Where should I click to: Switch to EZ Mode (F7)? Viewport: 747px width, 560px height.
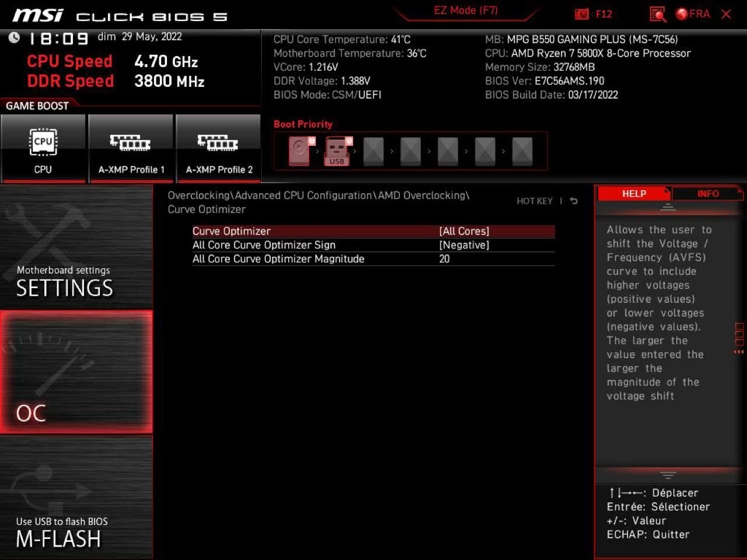pyautogui.click(x=466, y=10)
